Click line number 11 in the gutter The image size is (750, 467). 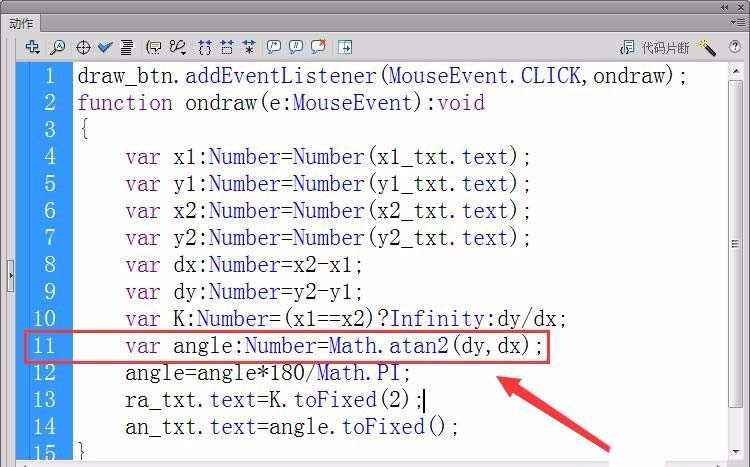click(x=44, y=345)
